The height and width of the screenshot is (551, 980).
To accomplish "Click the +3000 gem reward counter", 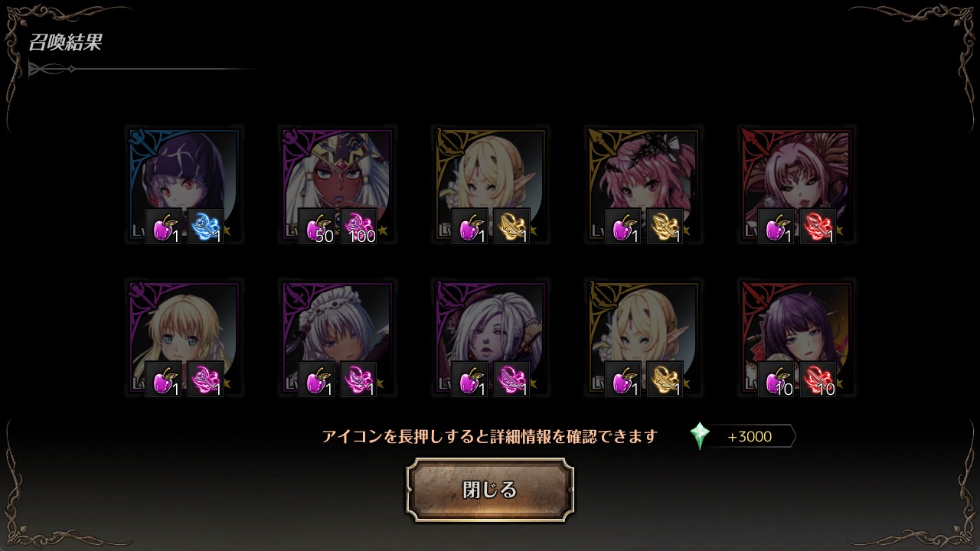I will [x=750, y=437].
